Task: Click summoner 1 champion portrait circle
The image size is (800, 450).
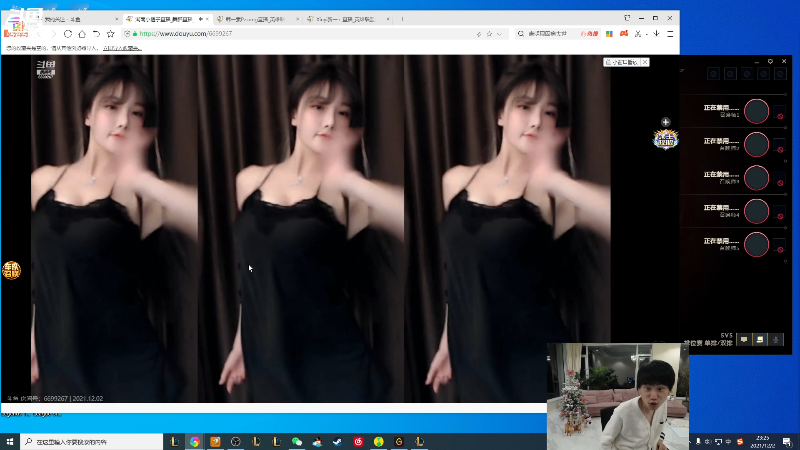Action: click(756, 111)
